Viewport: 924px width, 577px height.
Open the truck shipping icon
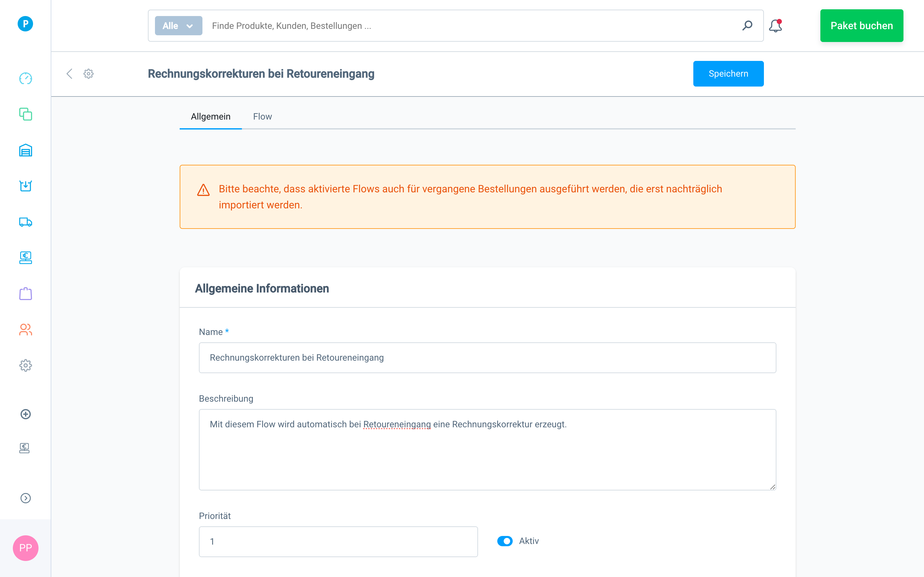tap(26, 222)
